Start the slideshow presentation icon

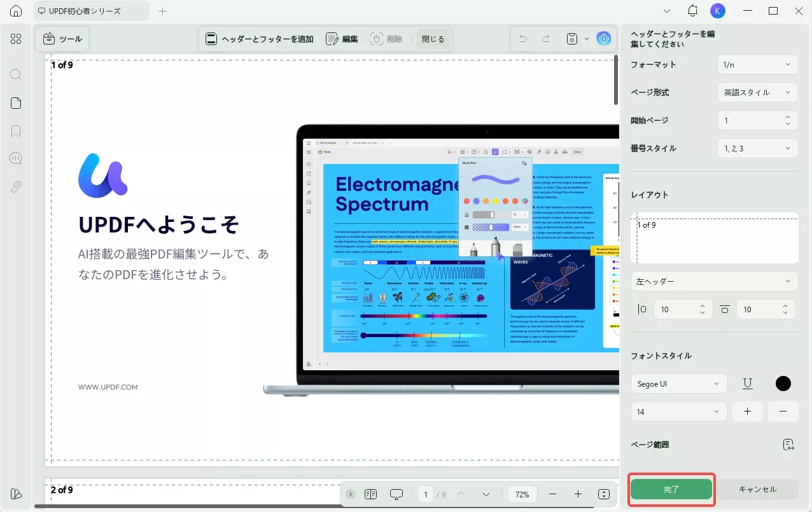396,494
